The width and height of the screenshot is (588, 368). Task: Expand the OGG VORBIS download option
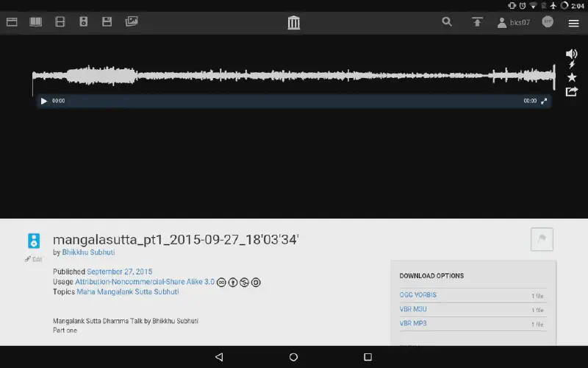pos(418,295)
